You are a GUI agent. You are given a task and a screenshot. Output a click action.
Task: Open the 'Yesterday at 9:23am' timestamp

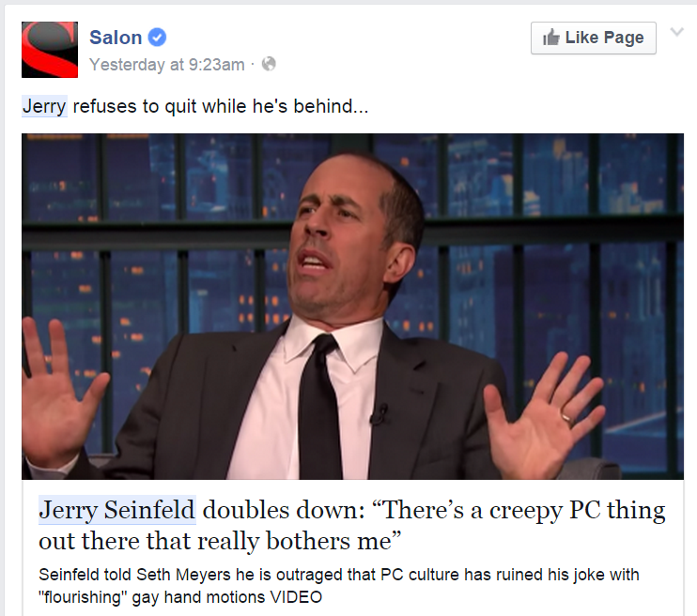pyautogui.click(x=167, y=65)
